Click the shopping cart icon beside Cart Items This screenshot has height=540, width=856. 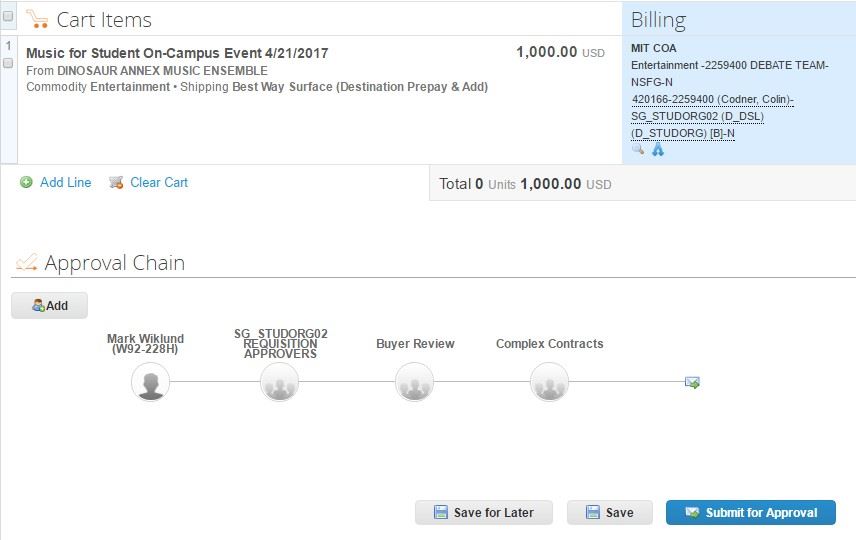(x=37, y=20)
